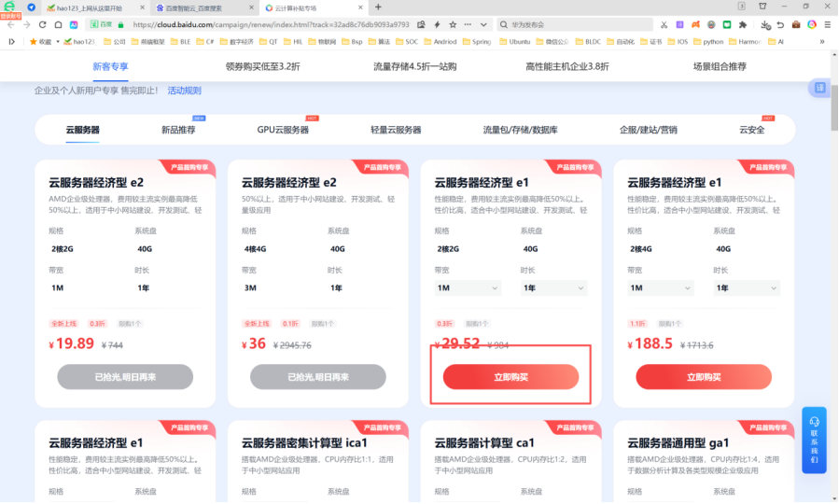Select 高性能主机企业3.8折 tab
Viewport: 839px width, 504px height.
[567, 66]
